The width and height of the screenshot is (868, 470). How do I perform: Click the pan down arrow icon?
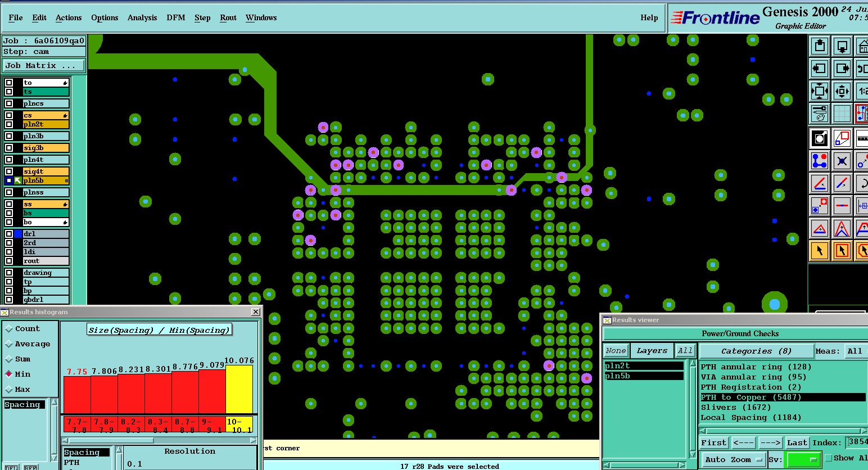pyautogui.click(x=842, y=46)
